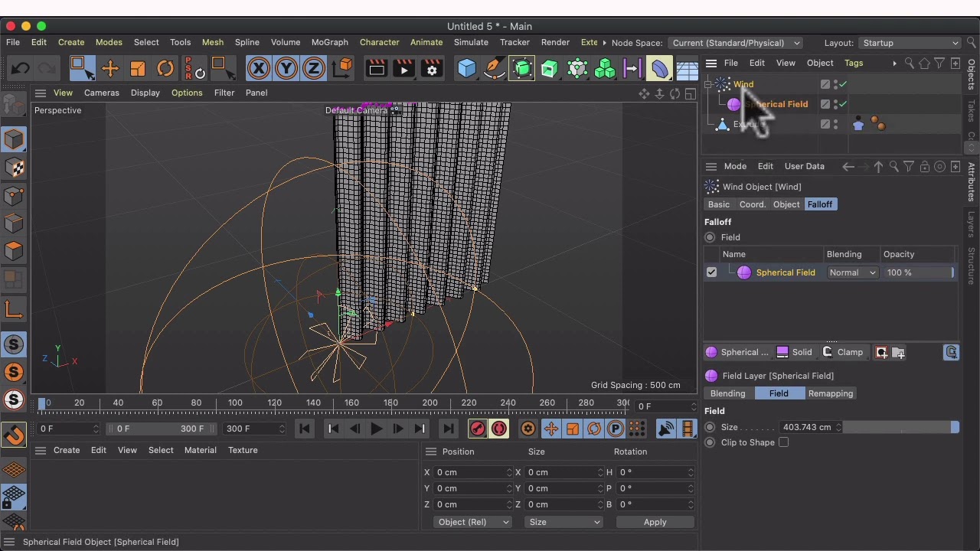Viewport: 980px width, 551px height.
Task: Adjust the Size slider
Action: pos(901,427)
